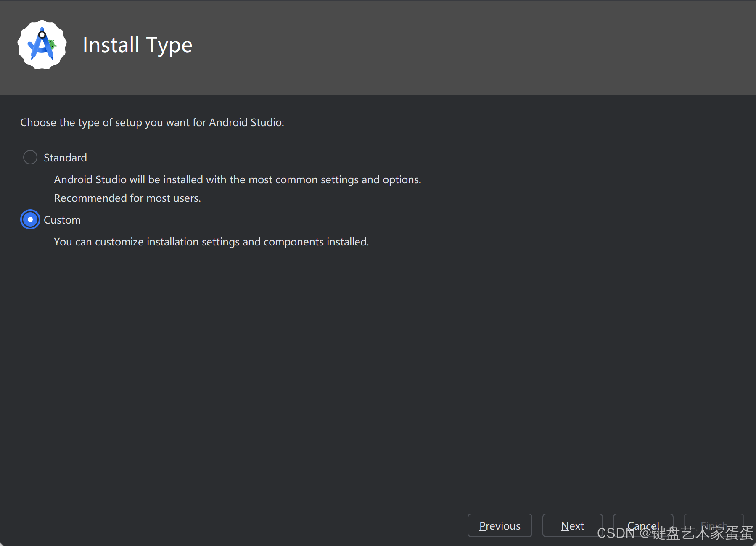Click the 'Install Type' heading text
Image resolution: width=756 pixels, height=546 pixels.
[x=137, y=45]
